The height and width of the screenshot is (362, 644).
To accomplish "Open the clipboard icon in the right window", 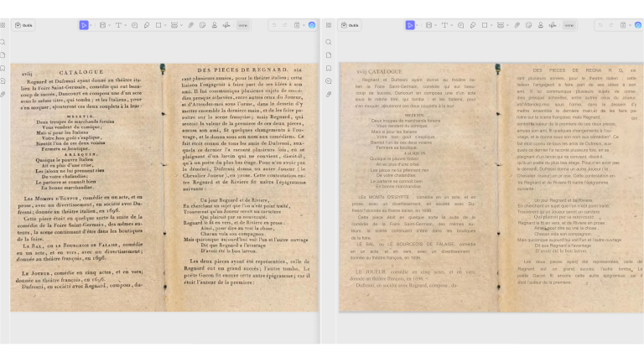I will point(623,25).
